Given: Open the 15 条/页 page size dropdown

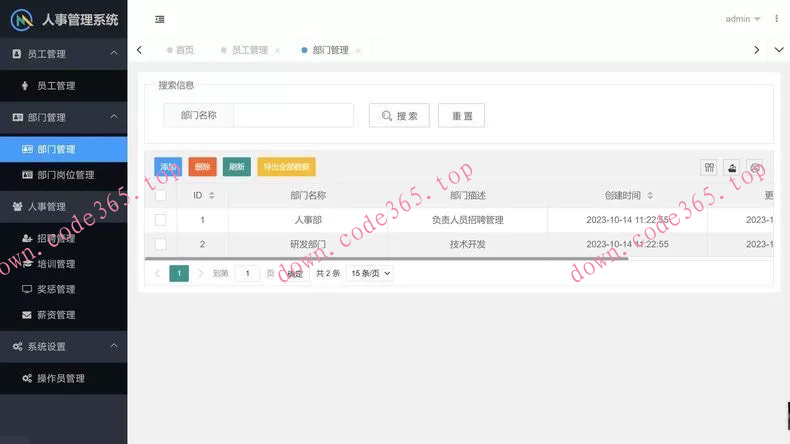Looking at the screenshot, I should [x=370, y=273].
